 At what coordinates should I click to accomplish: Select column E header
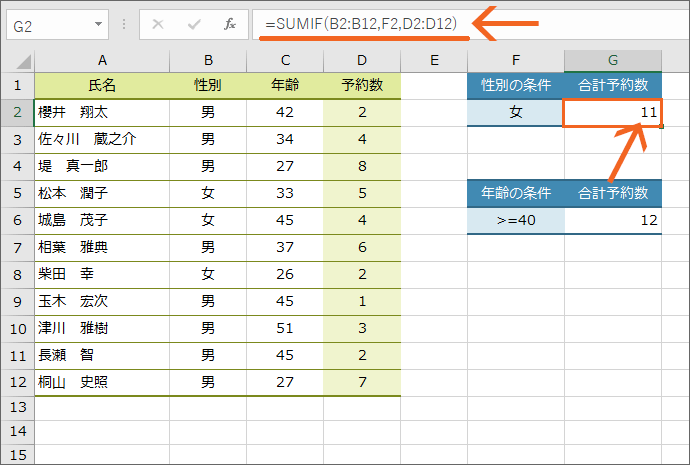tap(434, 60)
